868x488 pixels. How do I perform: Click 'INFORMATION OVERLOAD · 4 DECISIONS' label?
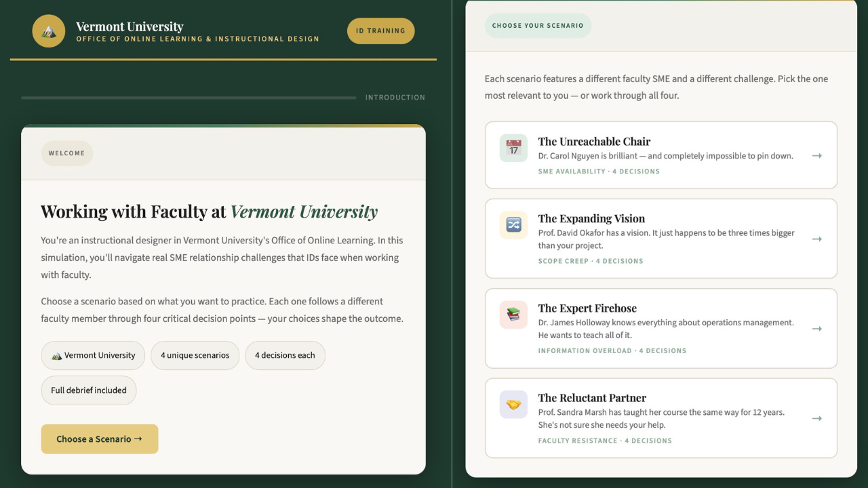(x=612, y=351)
